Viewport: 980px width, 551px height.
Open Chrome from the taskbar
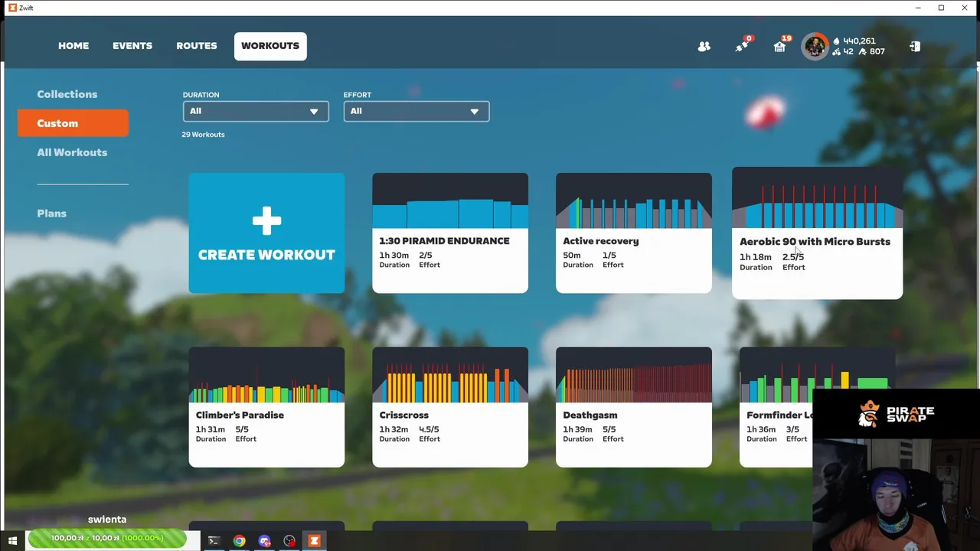pos(240,541)
